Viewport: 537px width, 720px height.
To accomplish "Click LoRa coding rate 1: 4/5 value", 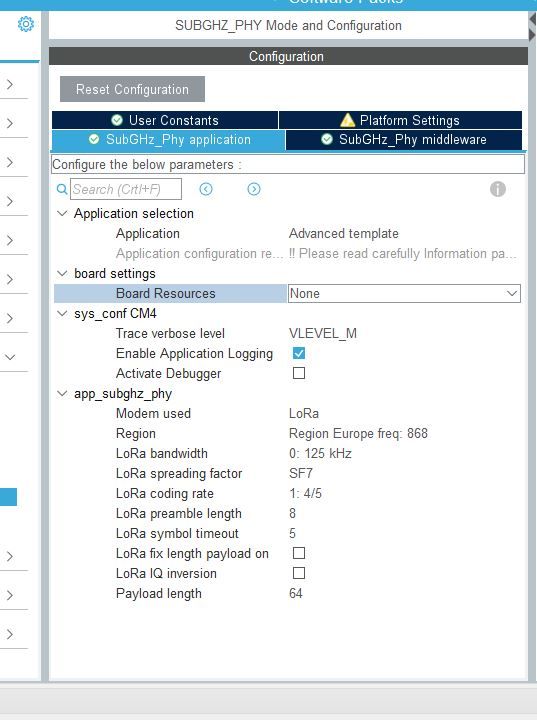I will click(x=305, y=494).
